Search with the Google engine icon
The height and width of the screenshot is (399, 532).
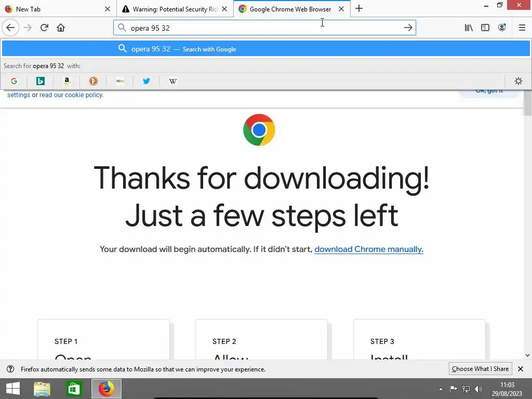pyautogui.click(x=14, y=81)
